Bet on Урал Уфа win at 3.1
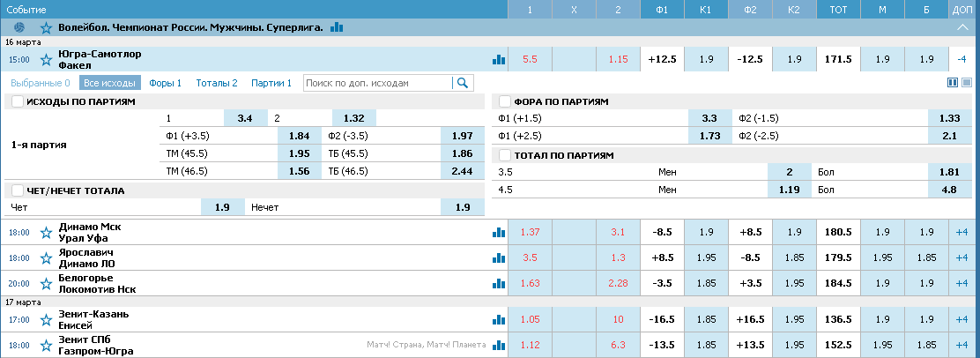The image size is (980, 358). tap(618, 232)
